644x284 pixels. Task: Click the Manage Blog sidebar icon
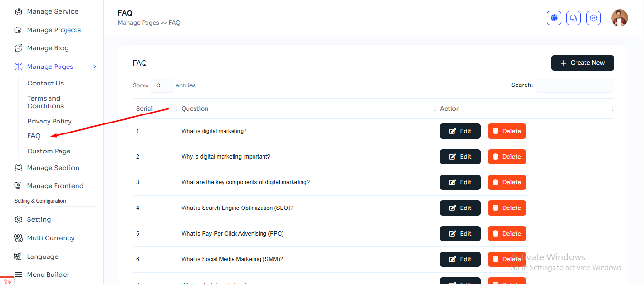pyautogui.click(x=19, y=48)
